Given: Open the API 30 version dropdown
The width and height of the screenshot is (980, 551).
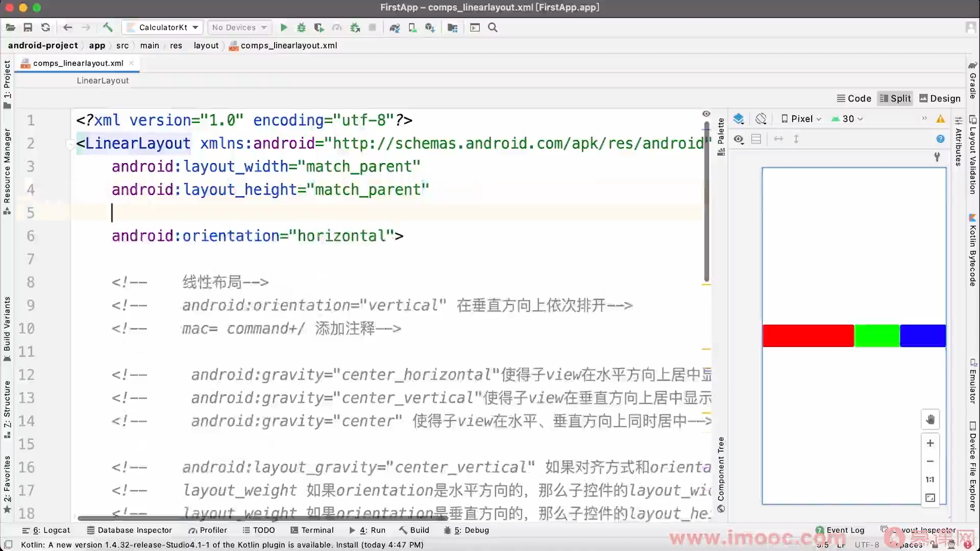Looking at the screenshot, I should (847, 119).
